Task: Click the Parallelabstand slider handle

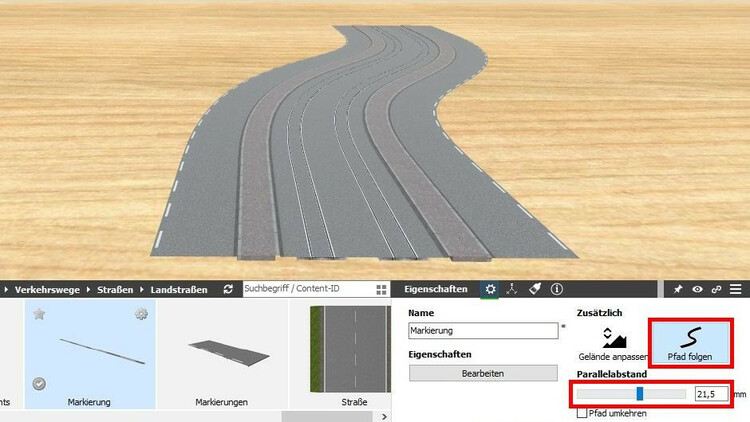Action: click(x=640, y=394)
